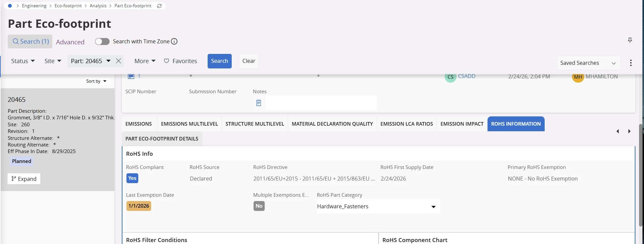Open the Sort by dropdown

point(96,81)
